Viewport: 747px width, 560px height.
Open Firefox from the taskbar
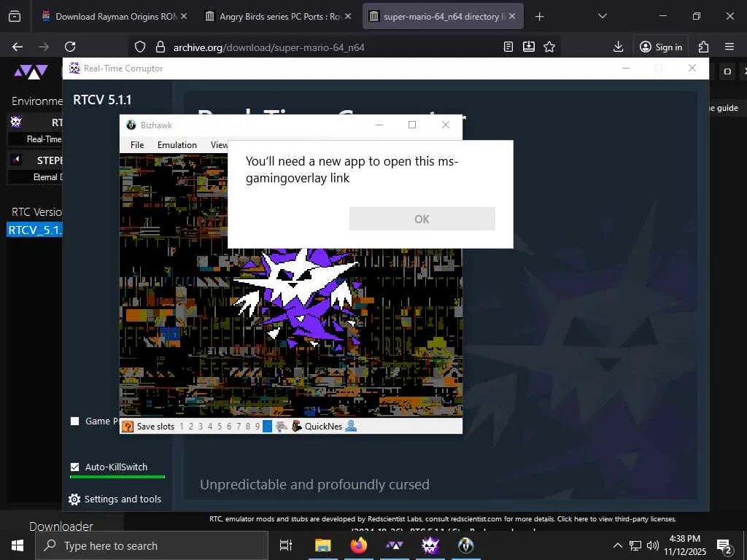point(358,545)
